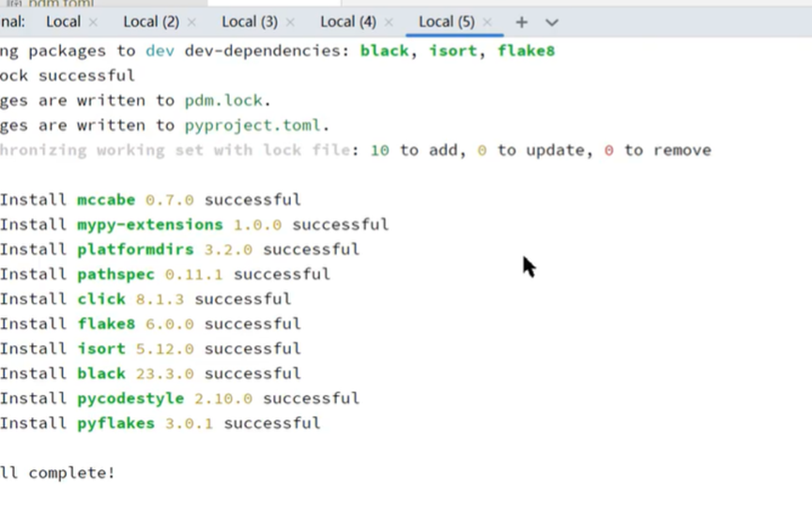Screen dimensions: 812x529
Task: Click the 'dev' group word in first line
Action: (x=160, y=51)
